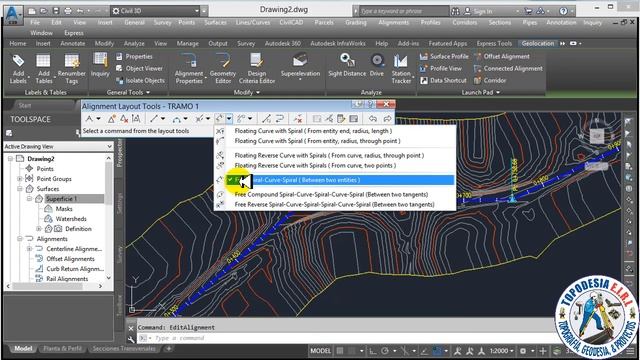This screenshot has width=640, height=360.
Task: Click the Delete PI tool in layout toolbar
Action: tap(124, 119)
